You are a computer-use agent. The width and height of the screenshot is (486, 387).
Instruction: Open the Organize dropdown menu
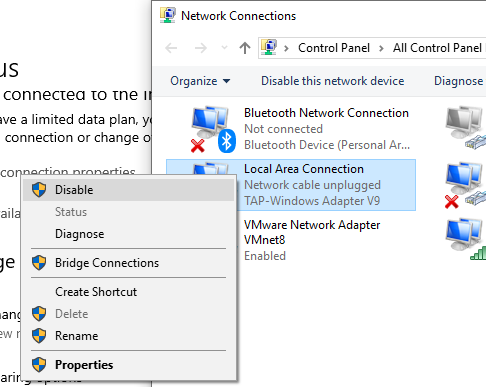(x=200, y=81)
